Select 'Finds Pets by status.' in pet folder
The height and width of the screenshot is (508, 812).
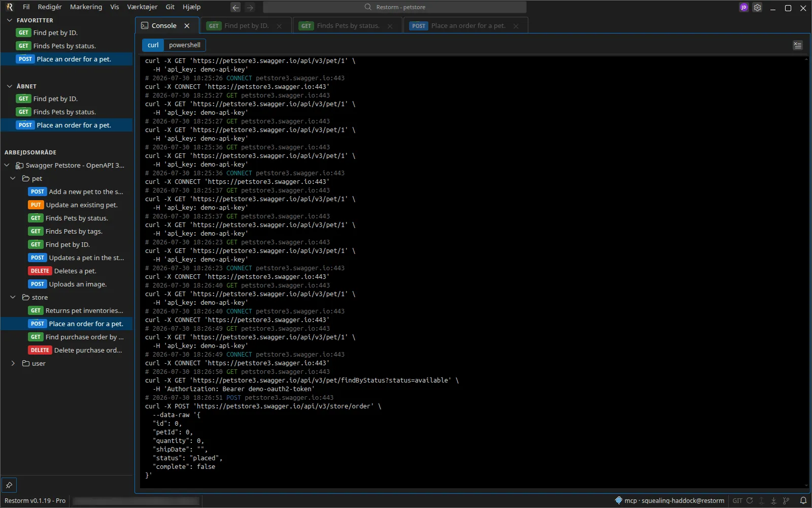point(66,218)
